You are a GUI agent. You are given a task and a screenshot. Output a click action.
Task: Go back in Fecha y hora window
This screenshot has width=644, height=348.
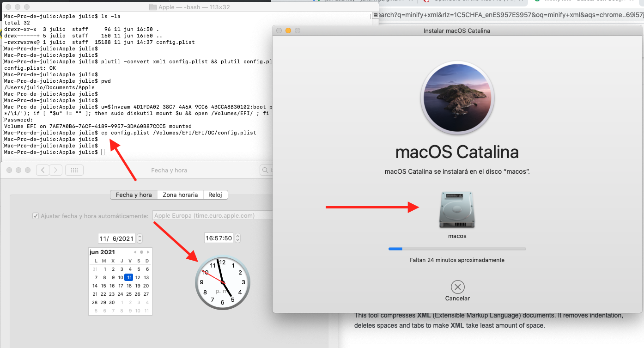[x=43, y=170]
